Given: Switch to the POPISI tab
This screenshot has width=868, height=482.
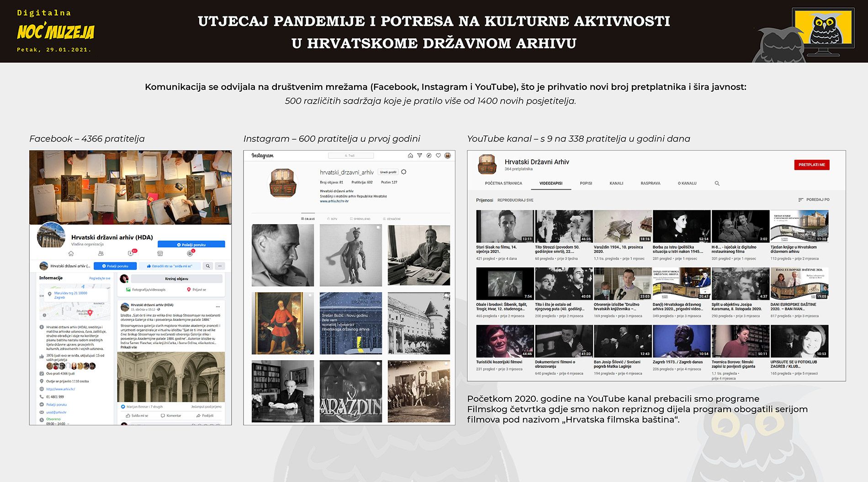Looking at the screenshot, I should [586, 183].
